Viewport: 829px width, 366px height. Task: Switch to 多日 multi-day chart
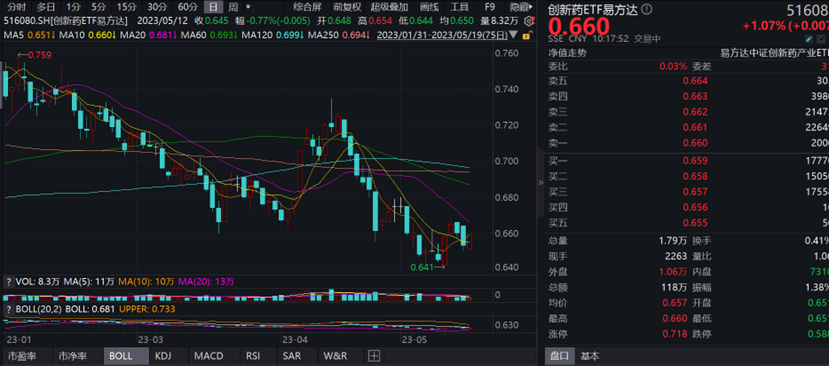pos(45,7)
